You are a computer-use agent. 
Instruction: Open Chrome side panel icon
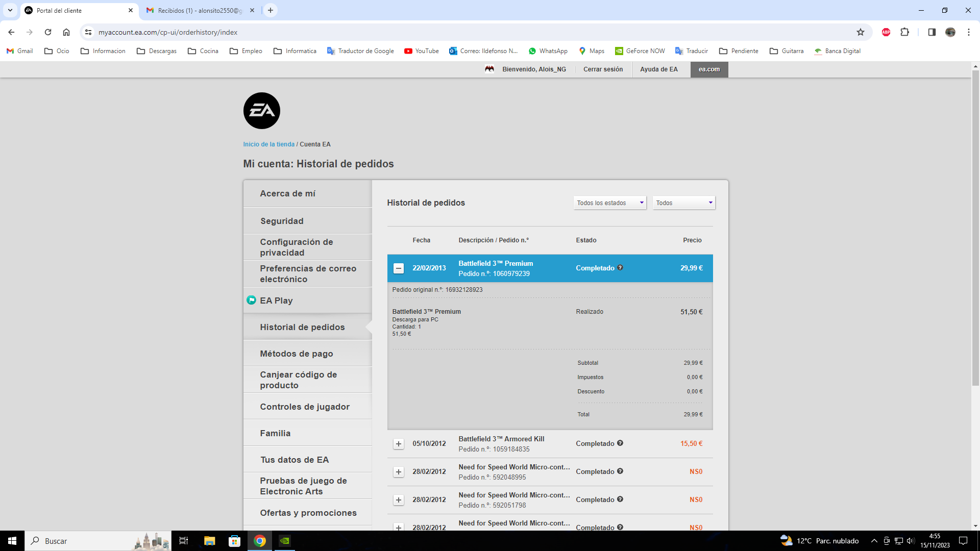(x=932, y=32)
